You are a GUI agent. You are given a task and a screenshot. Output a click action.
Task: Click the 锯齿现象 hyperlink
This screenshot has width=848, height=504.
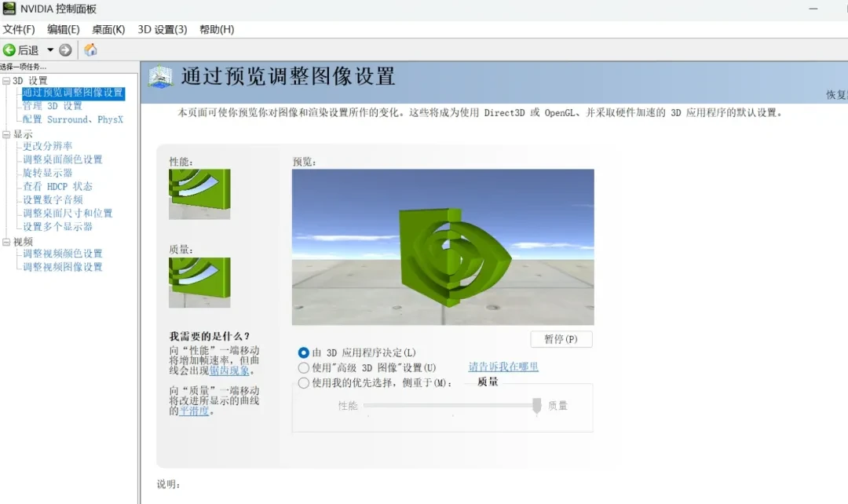(x=229, y=371)
